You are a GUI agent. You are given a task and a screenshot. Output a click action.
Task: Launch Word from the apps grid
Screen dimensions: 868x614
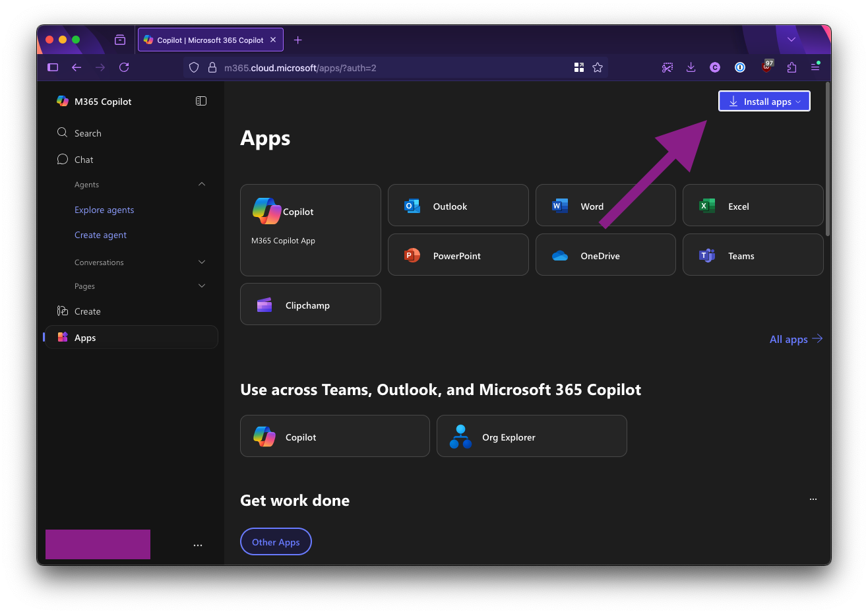pyautogui.click(x=605, y=206)
